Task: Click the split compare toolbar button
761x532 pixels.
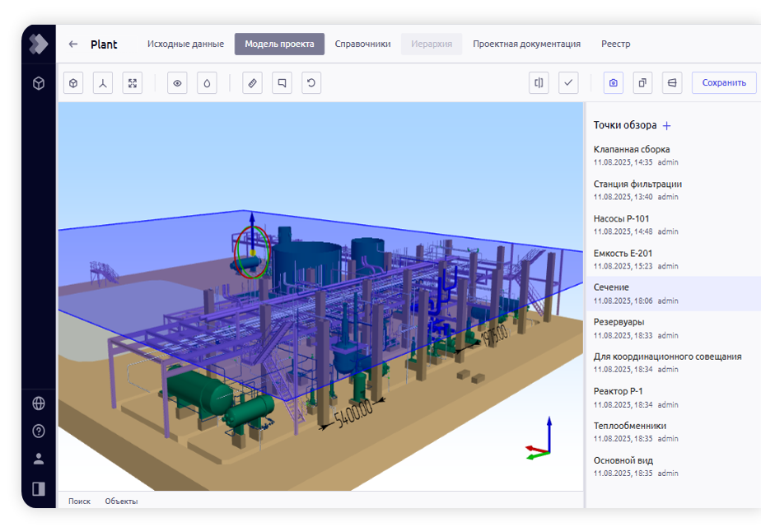Action: pyautogui.click(x=539, y=83)
